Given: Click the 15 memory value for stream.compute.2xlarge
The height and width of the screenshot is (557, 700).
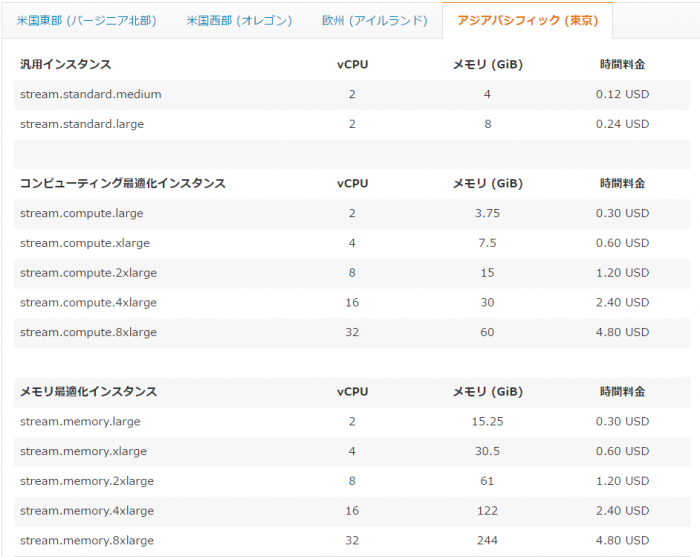Looking at the screenshot, I should [487, 273].
